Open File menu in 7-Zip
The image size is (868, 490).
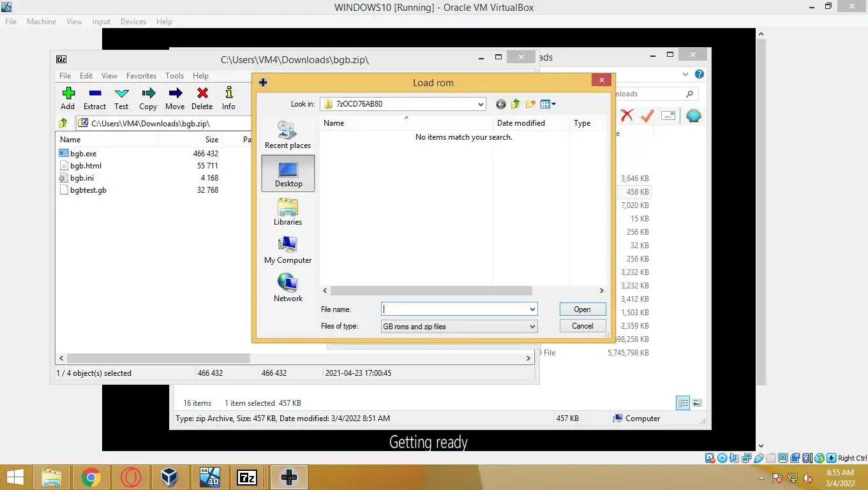tap(65, 75)
